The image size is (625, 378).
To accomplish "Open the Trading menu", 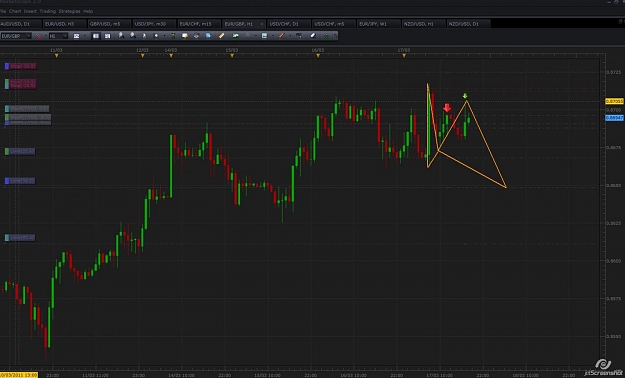I will pos(48,11).
